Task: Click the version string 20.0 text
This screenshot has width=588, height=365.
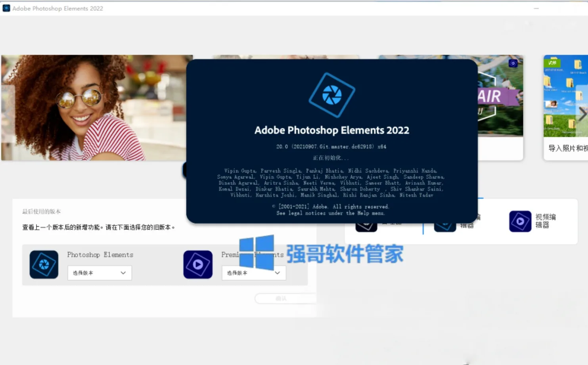Action: (331, 147)
